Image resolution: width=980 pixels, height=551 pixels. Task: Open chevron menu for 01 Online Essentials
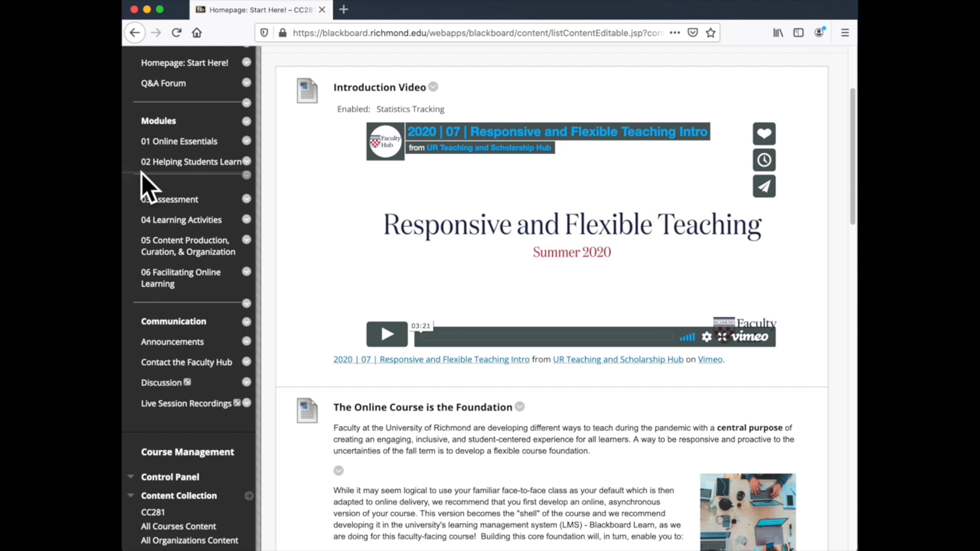point(246,141)
